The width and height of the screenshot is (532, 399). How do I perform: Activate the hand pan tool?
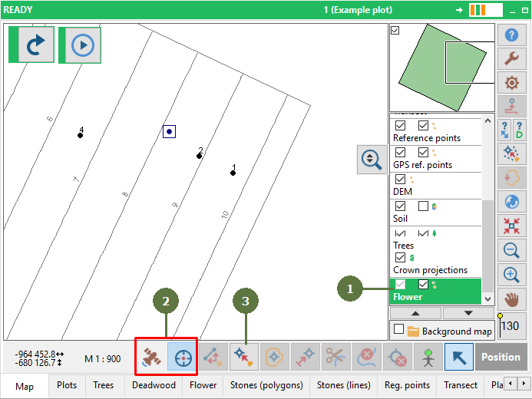click(x=511, y=299)
